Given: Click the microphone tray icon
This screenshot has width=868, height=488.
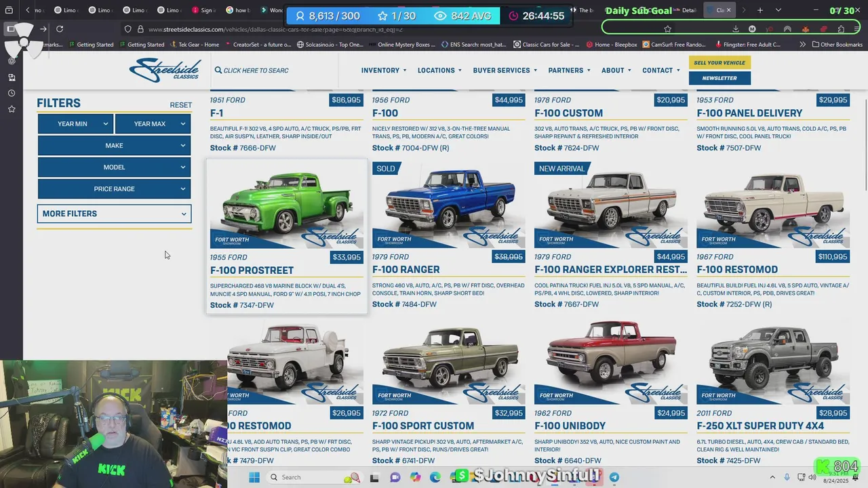Looking at the screenshot, I should [x=787, y=477].
